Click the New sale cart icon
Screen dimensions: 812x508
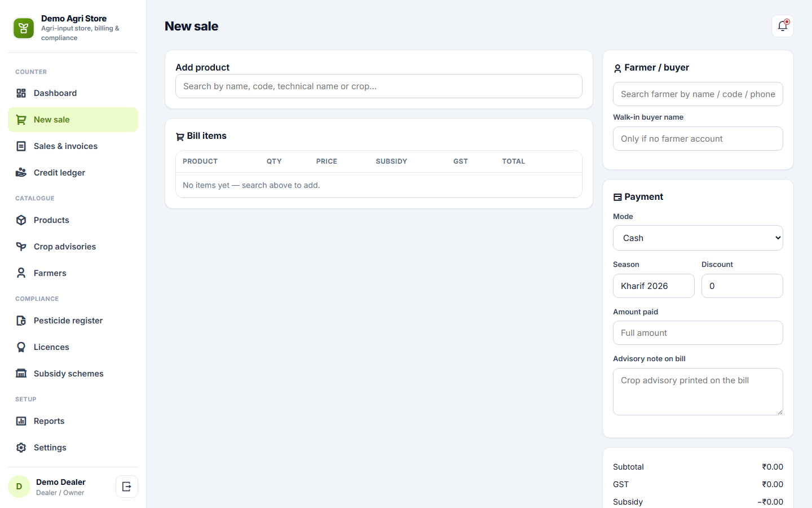(x=21, y=120)
